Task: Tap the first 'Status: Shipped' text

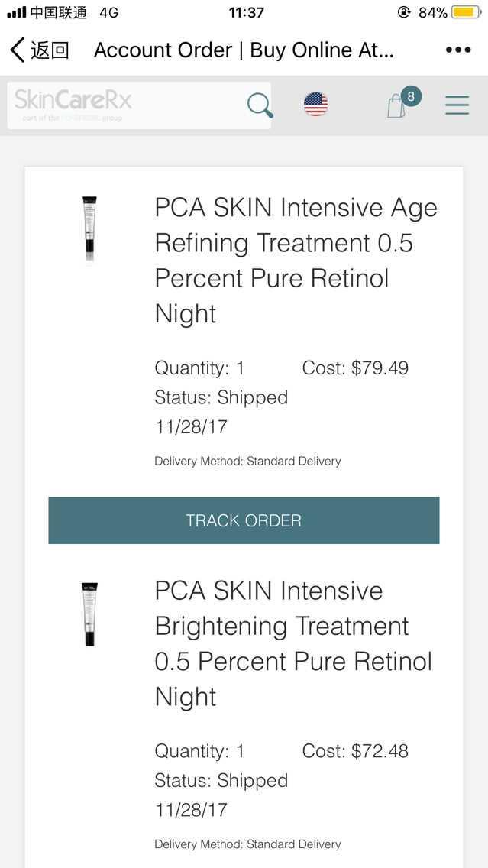Action: coord(221,397)
